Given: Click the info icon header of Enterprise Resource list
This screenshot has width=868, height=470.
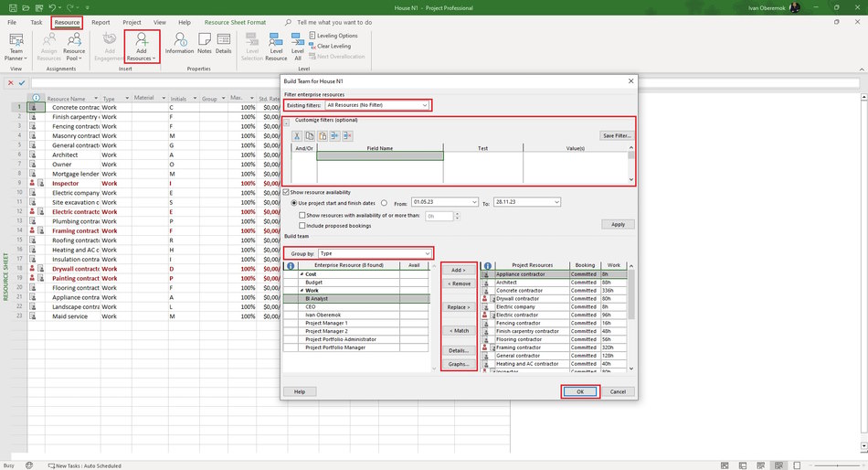Looking at the screenshot, I should coord(291,265).
